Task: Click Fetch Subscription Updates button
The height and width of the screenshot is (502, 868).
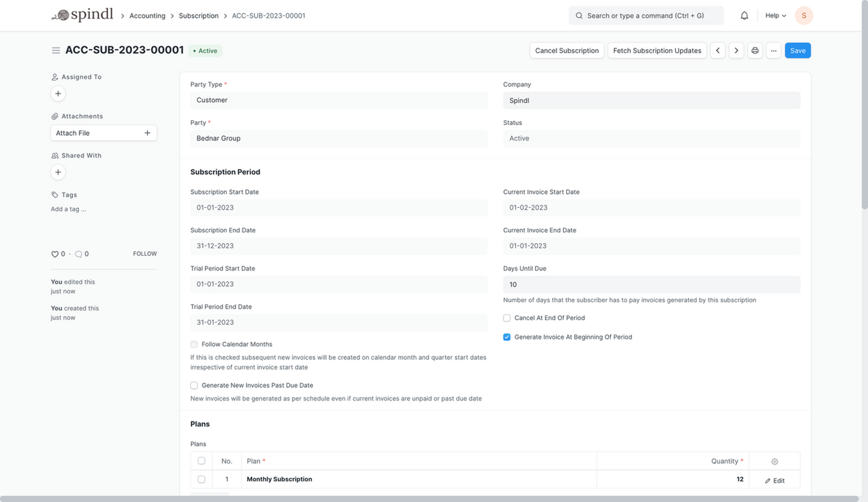Action: (x=657, y=51)
